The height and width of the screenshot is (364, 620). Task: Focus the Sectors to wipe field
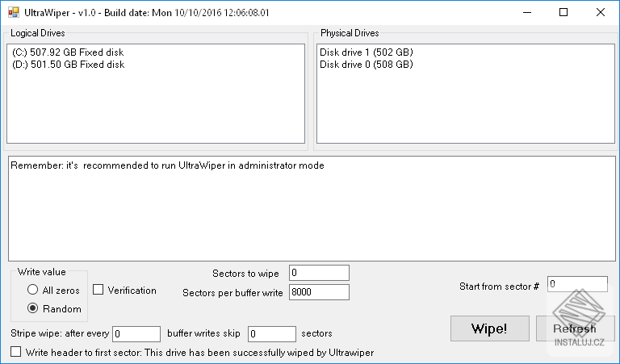[x=319, y=273]
